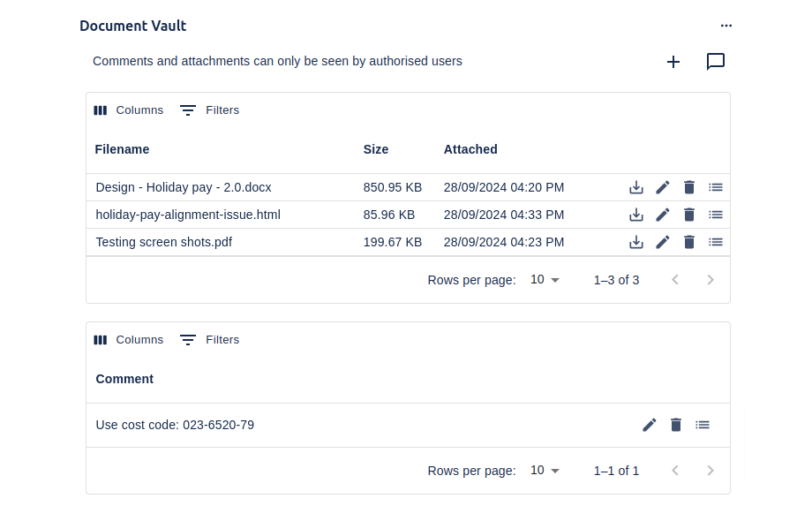Click the '1–1 of 1' pagination text
Image resolution: width=812 pixels, height=506 pixels.
pos(616,471)
